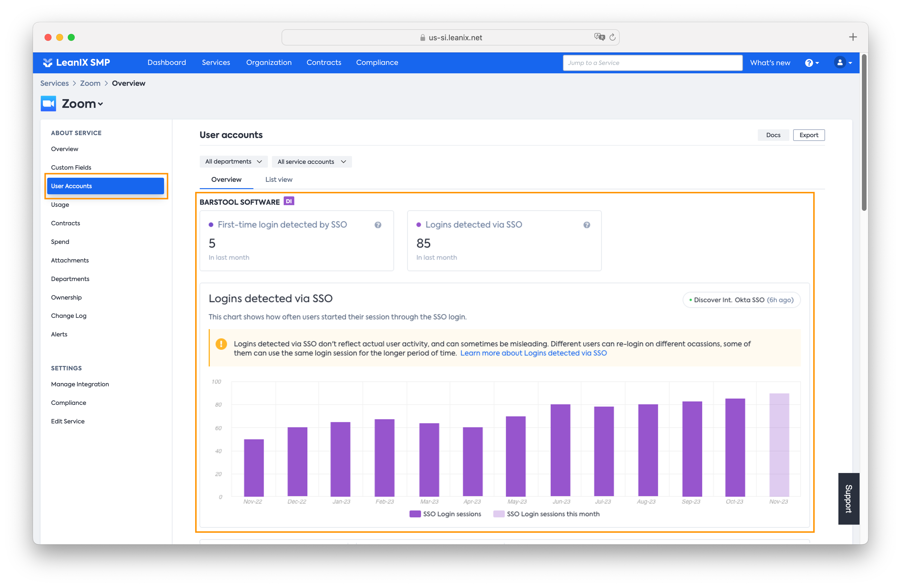Open Custom Fields in the sidebar

(71, 167)
